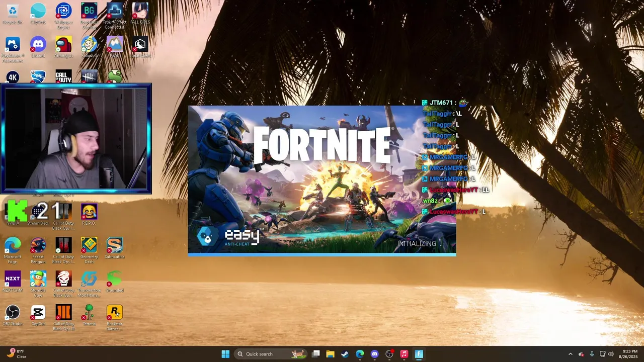Open File Explorer from the taskbar

pyautogui.click(x=330, y=354)
